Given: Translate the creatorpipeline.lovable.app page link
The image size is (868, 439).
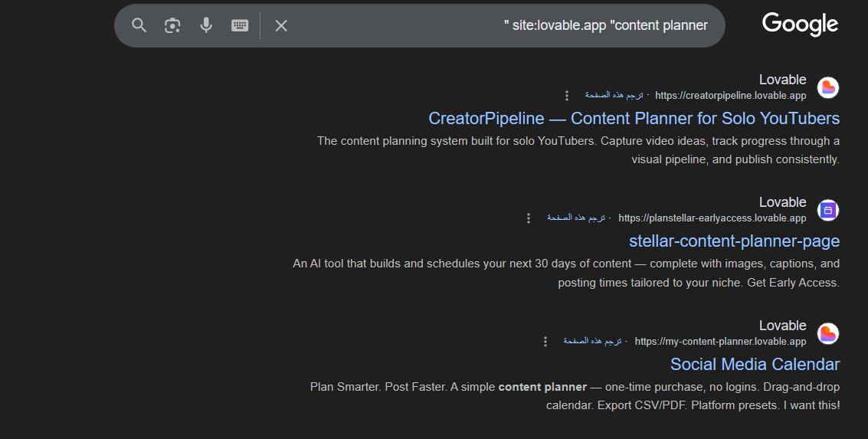Looking at the screenshot, I should click(x=614, y=95).
